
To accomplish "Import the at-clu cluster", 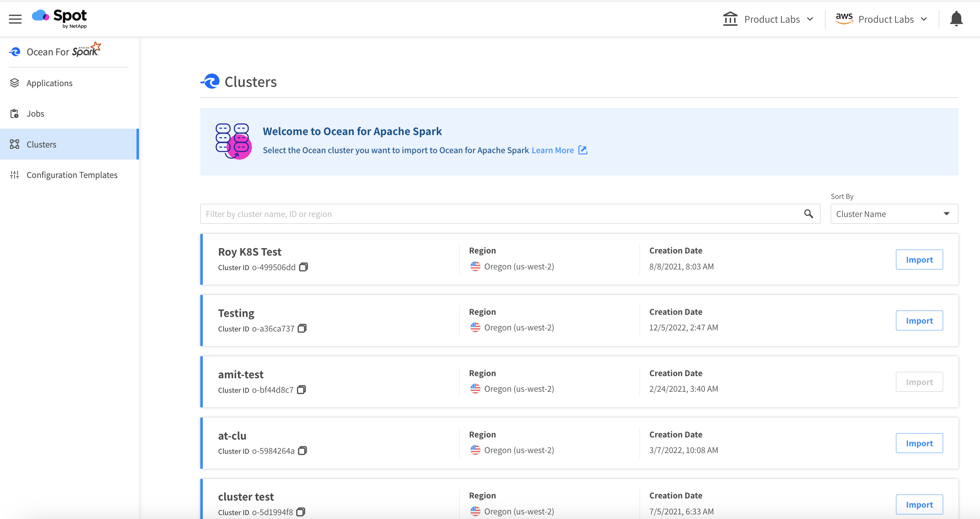I will (919, 443).
